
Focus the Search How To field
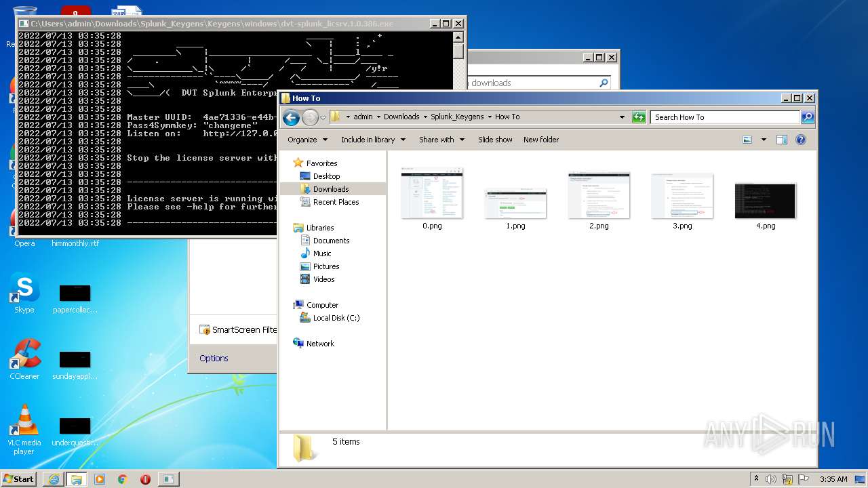point(724,117)
